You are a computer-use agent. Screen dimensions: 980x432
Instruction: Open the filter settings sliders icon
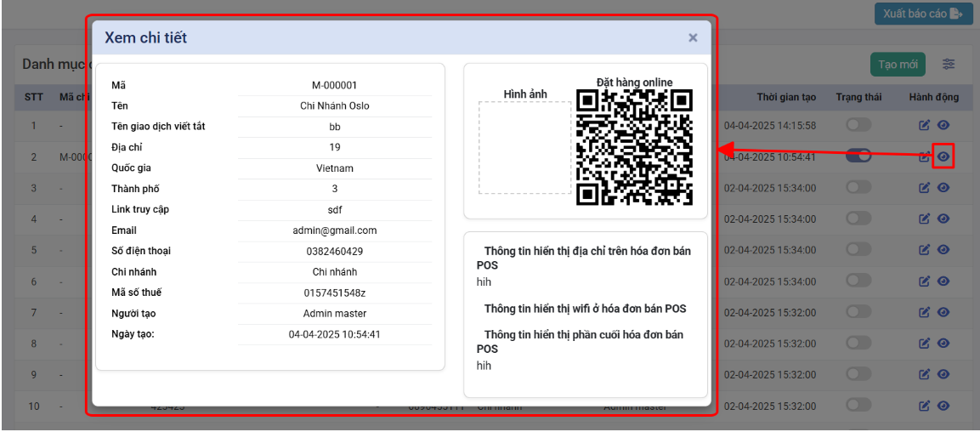(x=949, y=65)
